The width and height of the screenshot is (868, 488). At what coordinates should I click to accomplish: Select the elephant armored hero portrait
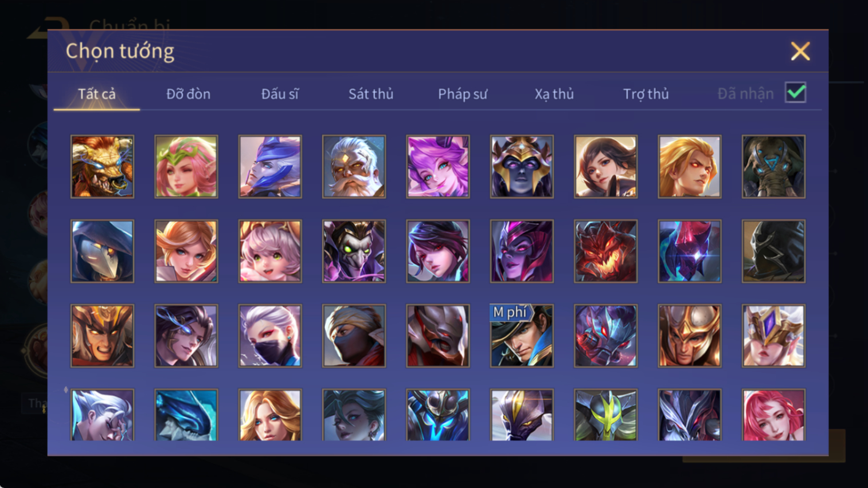click(773, 167)
